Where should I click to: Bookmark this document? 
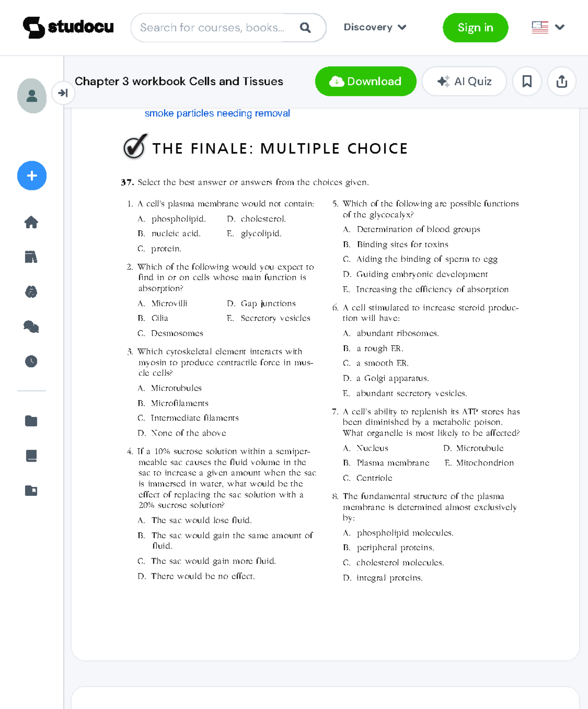point(527,81)
